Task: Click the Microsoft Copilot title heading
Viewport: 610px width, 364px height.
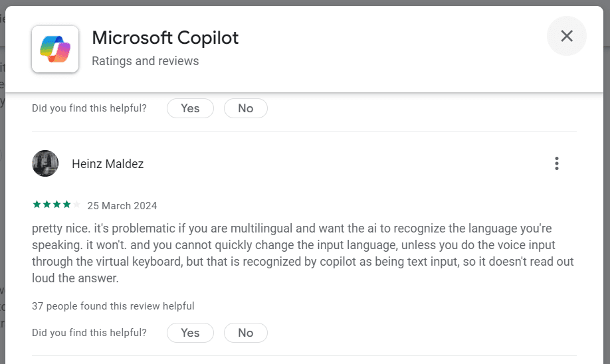Action: (x=165, y=38)
